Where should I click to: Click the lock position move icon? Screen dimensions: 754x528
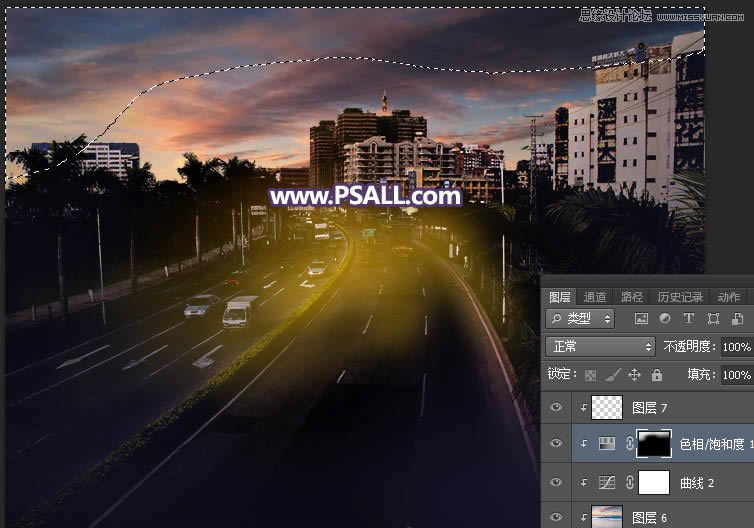point(635,375)
